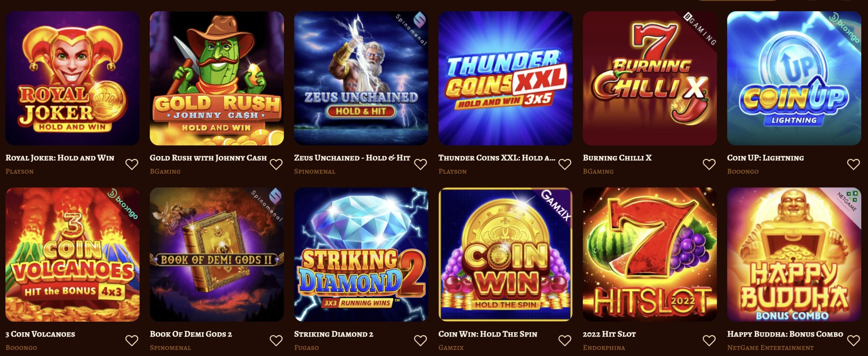Screen dimensions: 868x356
Task: Select the Happy Buddha Bonus Combo game image
Action: click(794, 255)
